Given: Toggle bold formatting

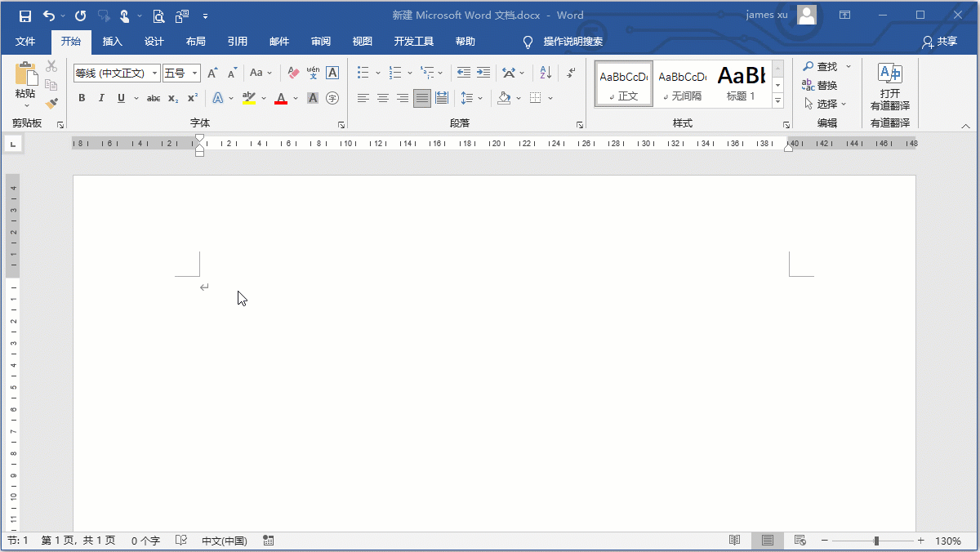Looking at the screenshot, I should point(82,98).
